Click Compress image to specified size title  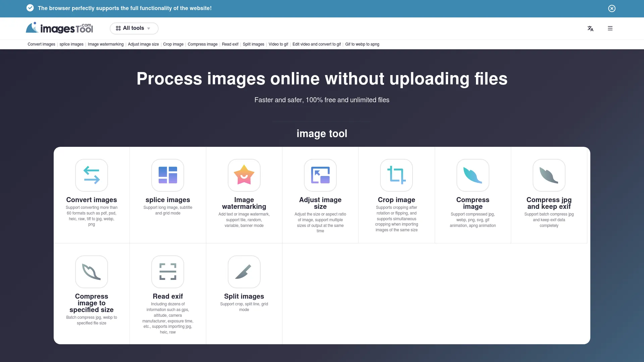coord(92,303)
